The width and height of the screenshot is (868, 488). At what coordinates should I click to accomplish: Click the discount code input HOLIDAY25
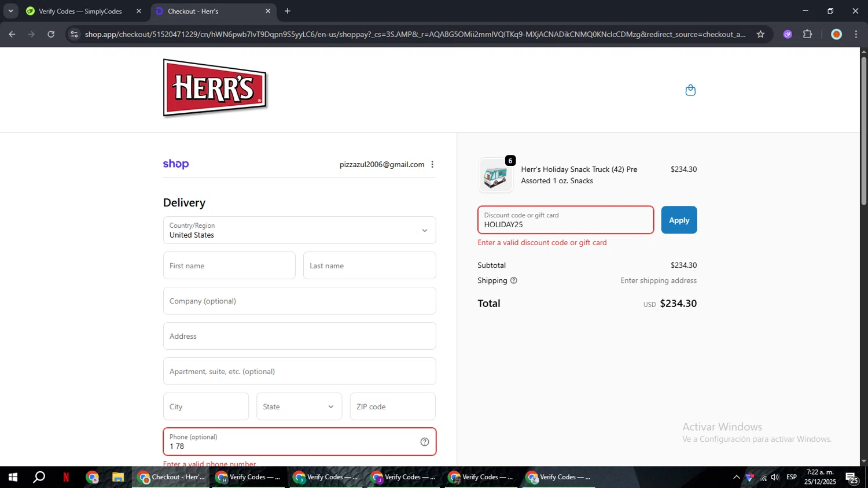pos(565,220)
